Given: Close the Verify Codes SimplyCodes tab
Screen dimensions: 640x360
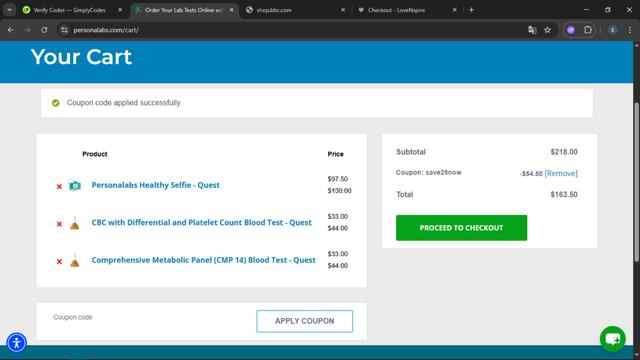Looking at the screenshot, I should pos(120,10).
